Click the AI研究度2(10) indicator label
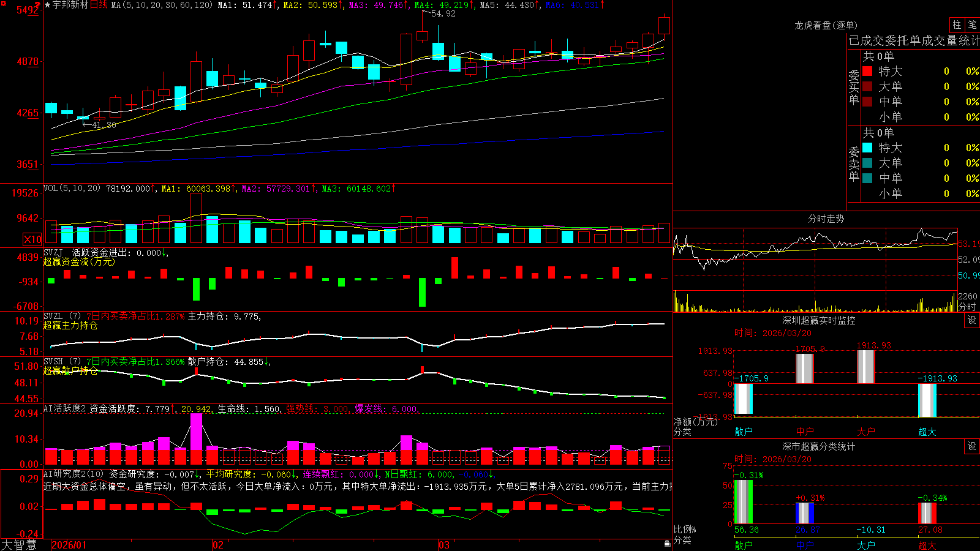Screen dimensions: 980x551 74,474
